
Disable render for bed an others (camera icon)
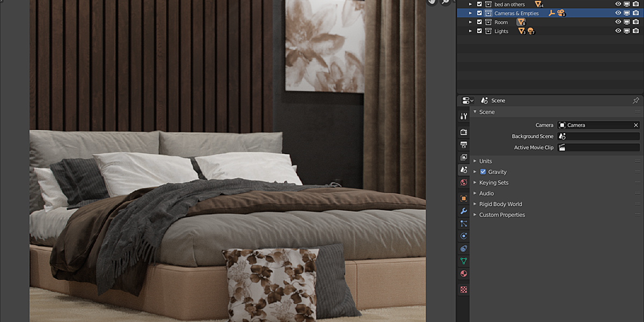click(636, 4)
